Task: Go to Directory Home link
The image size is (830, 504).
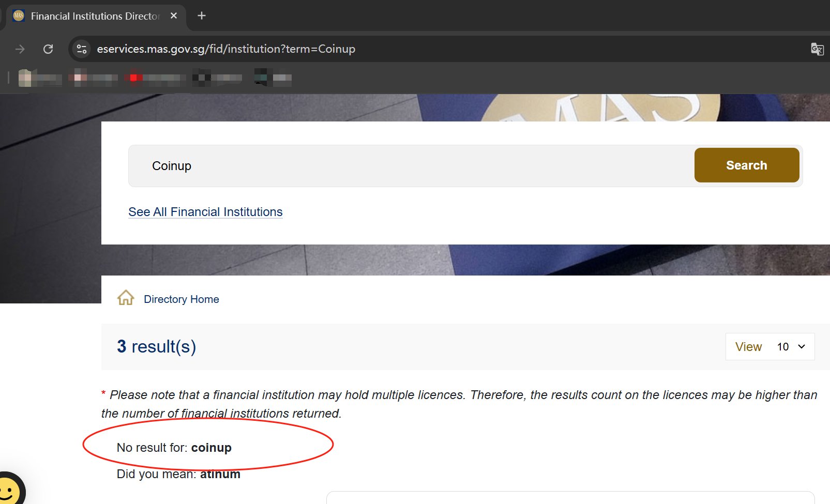Action: click(x=181, y=299)
